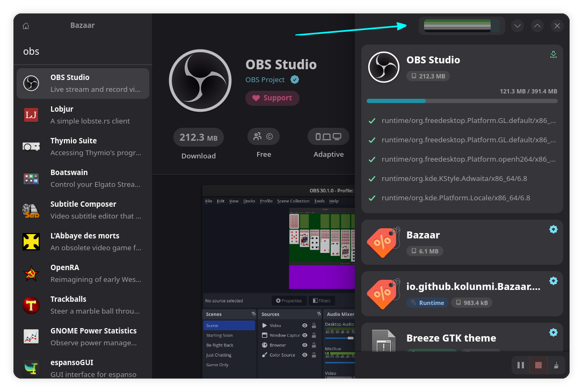Screen dimensions: 583x392
Task: Click the verified badge next to OBS Project
Action: point(295,79)
